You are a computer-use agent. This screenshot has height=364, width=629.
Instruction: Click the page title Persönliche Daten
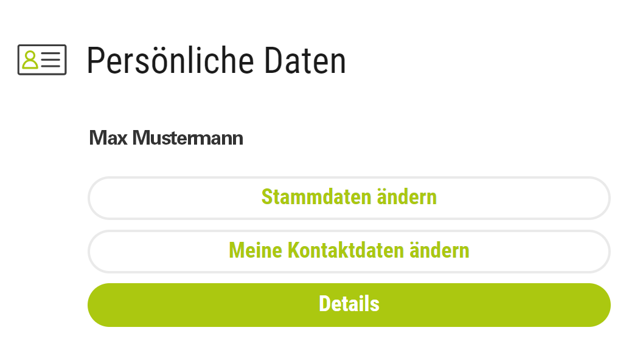216,61
